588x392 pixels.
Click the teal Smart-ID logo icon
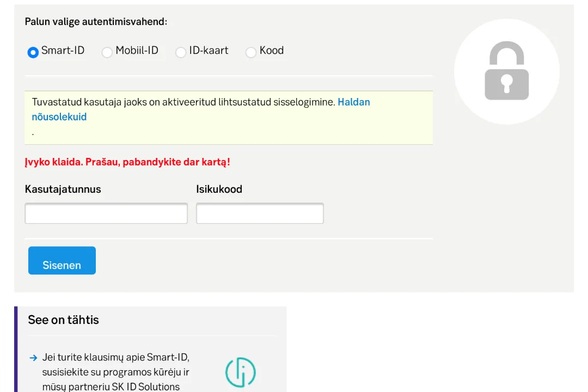pos(241,372)
